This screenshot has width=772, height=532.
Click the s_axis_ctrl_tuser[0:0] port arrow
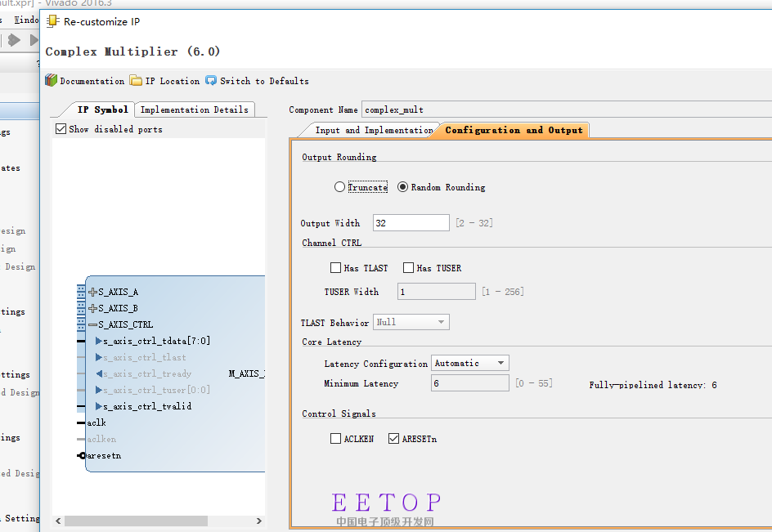click(x=98, y=390)
